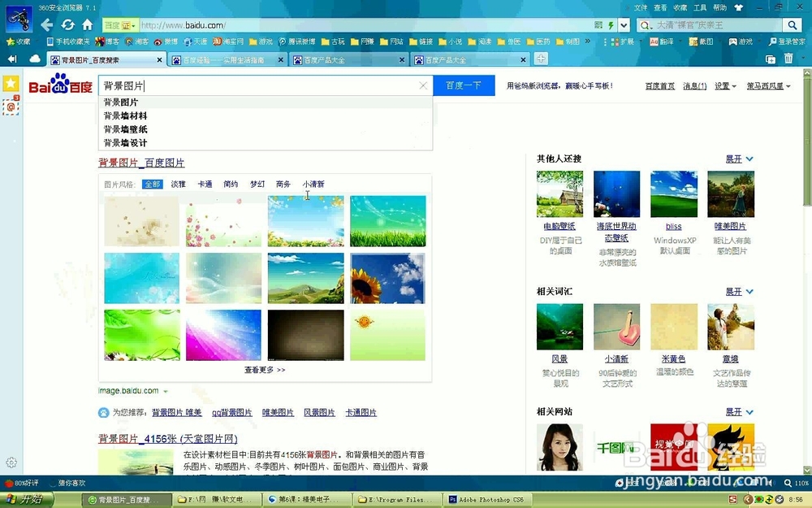Viewport: 812px width, 508px height.
Task: Open the sunflower background thumbnail
Action: click(387, 278)
